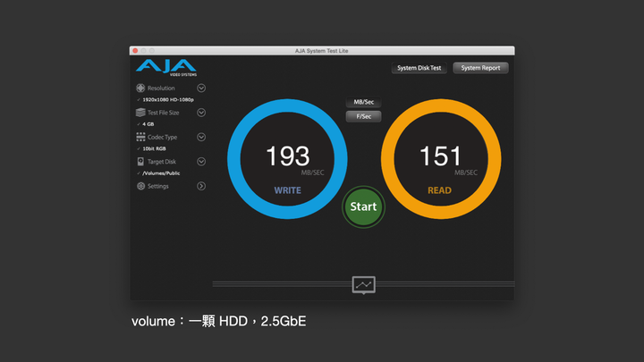
Task: Click the 1920x1080 HD-1080p value
Action: [x=168, y=100]
